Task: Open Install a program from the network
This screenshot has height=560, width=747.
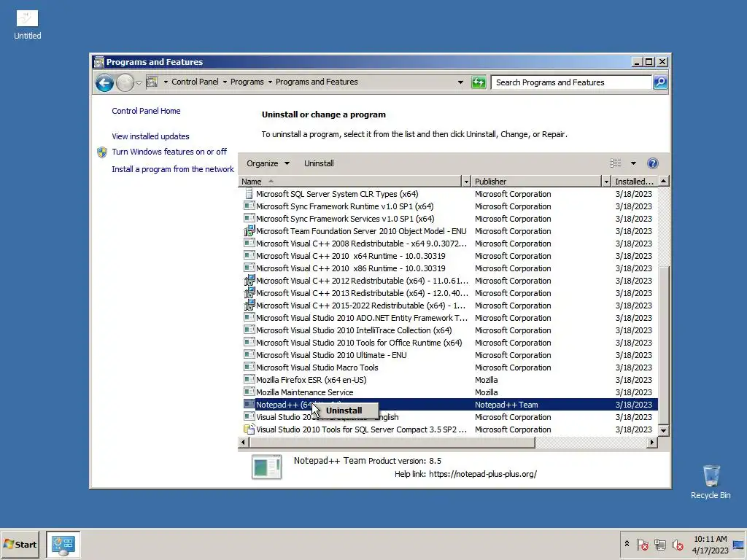Action: pyautogui.click(x=173, y=169)
